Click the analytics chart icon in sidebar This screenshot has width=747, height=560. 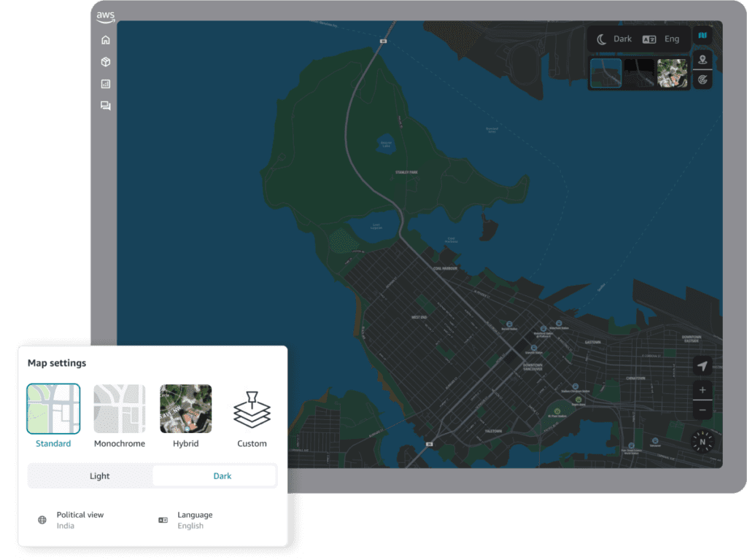click(105, 83)
